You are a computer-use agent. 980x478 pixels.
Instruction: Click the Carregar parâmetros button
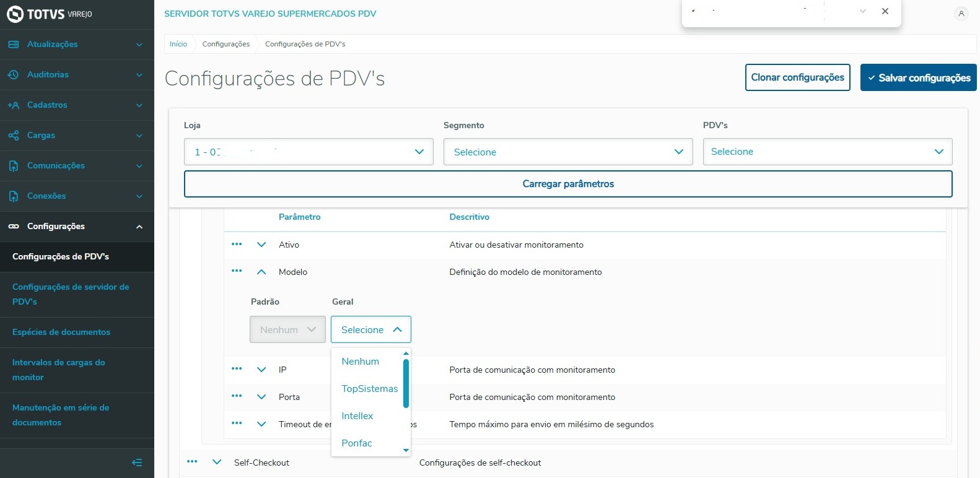pos(568,184)
